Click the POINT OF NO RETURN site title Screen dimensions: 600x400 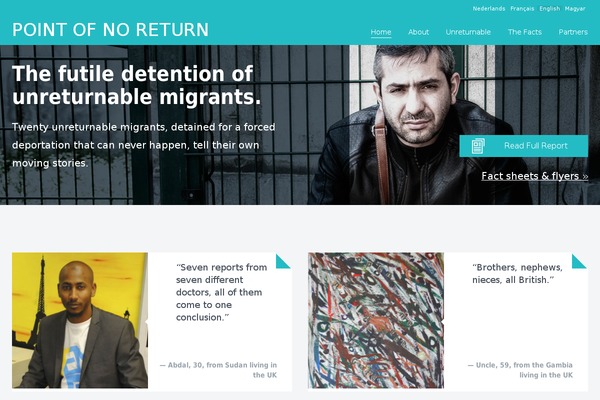pyautogui.click(x=111, y=30)
